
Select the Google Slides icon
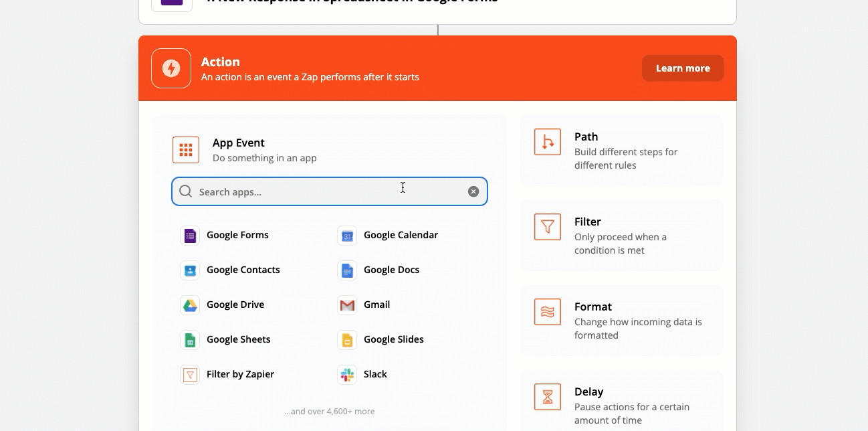347,340
